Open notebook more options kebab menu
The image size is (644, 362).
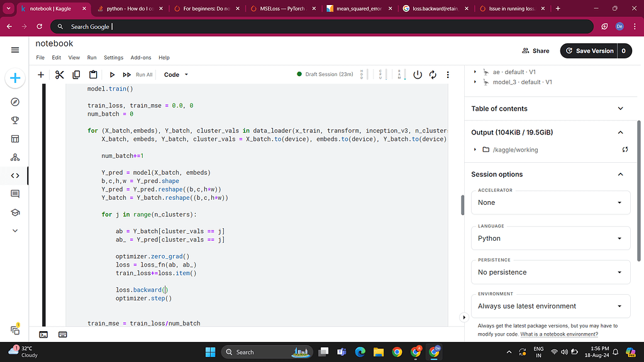[x=448, y=75]
